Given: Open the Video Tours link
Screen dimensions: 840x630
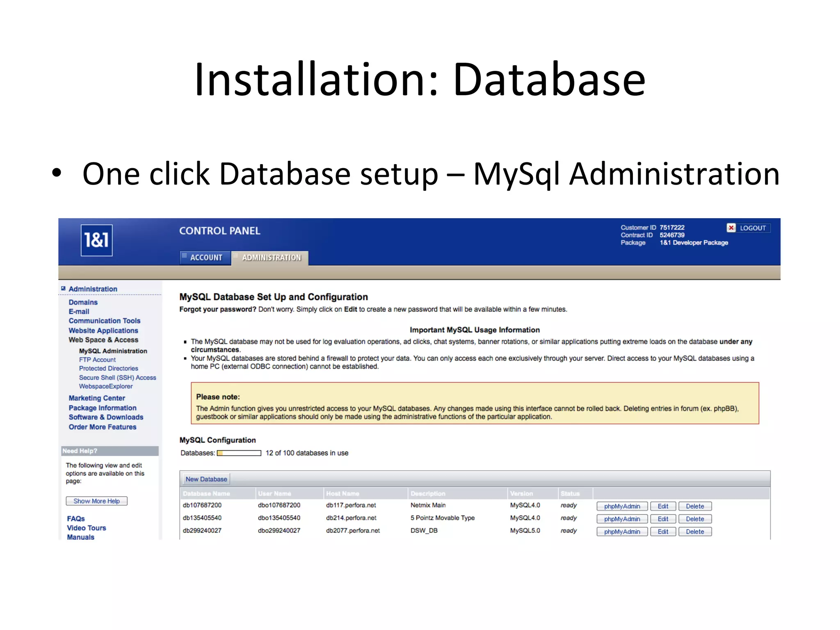Looking at the screenshot, I should click(x=86, y=528).
